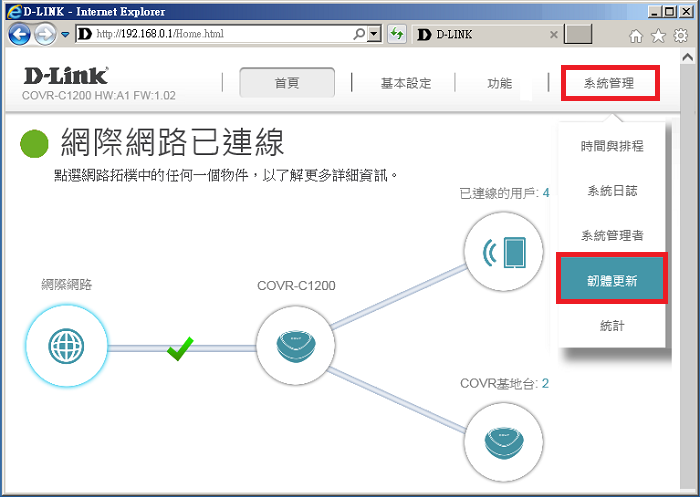This screenshot has width=700, height=498.
Task: Open the IE tools gear icon
Action: pos(680,35)
